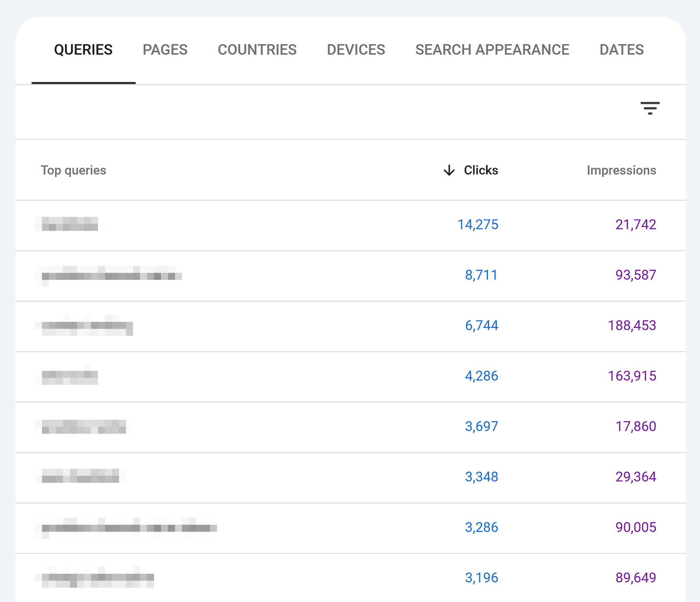Click the DATES tab

pyautogui.click(x=621, y=50)
